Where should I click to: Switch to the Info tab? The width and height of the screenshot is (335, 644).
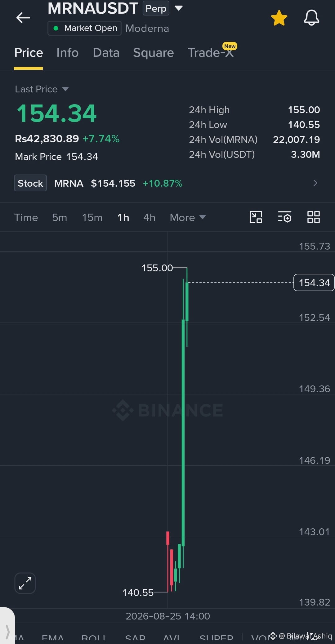[67, 53]
